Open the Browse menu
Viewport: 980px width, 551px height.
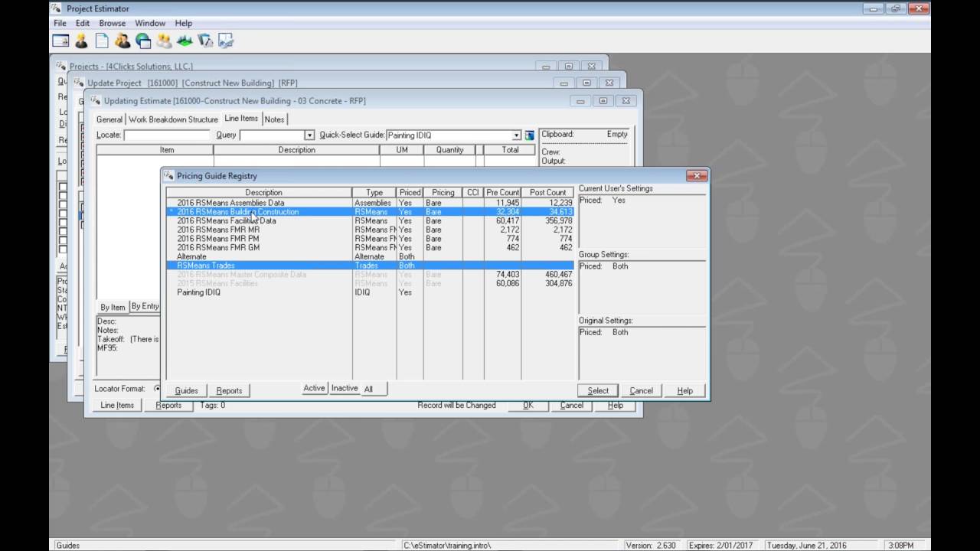point(113,23)
